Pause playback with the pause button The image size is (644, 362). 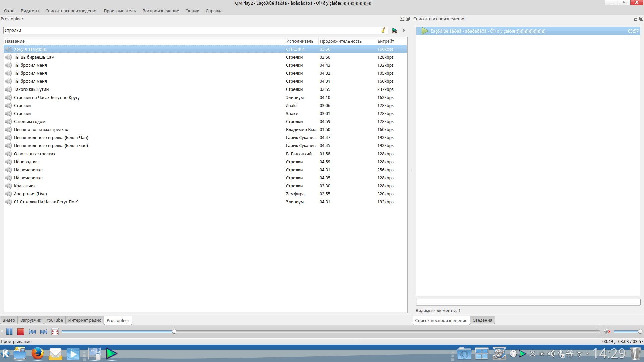click(9, 331)
